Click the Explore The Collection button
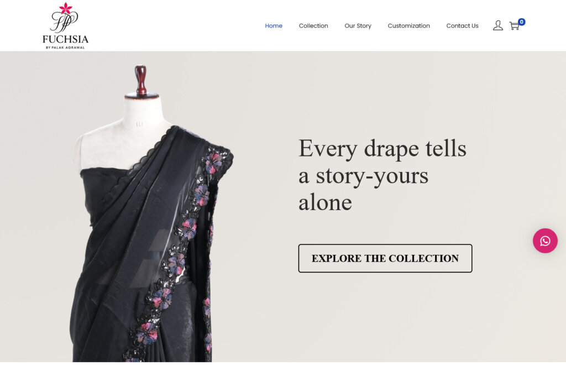Viewport: 566px width, 392px height. click(385, 258)
